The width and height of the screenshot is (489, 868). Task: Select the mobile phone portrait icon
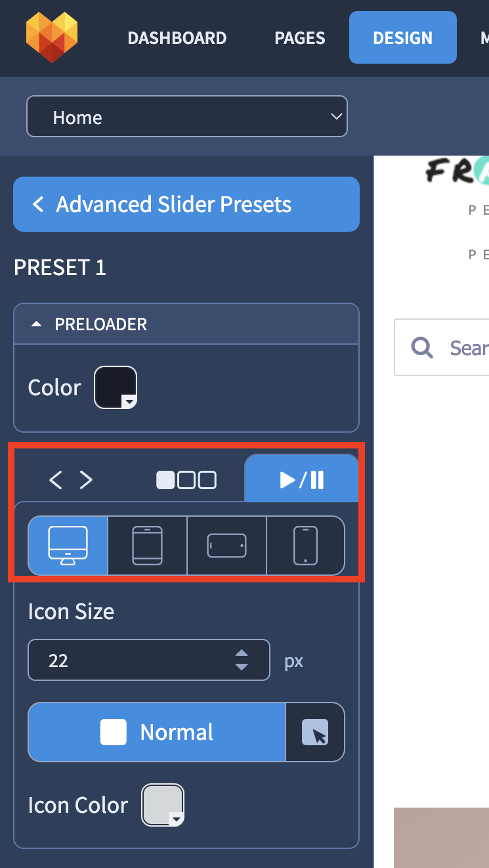[305, 546]
